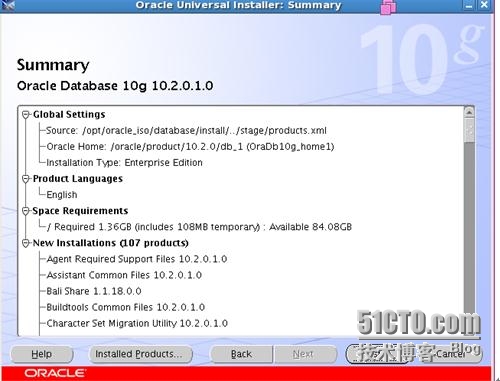Minimize the installer window
The height and width of the screenshot is (381, 500).
pos(469,5)
